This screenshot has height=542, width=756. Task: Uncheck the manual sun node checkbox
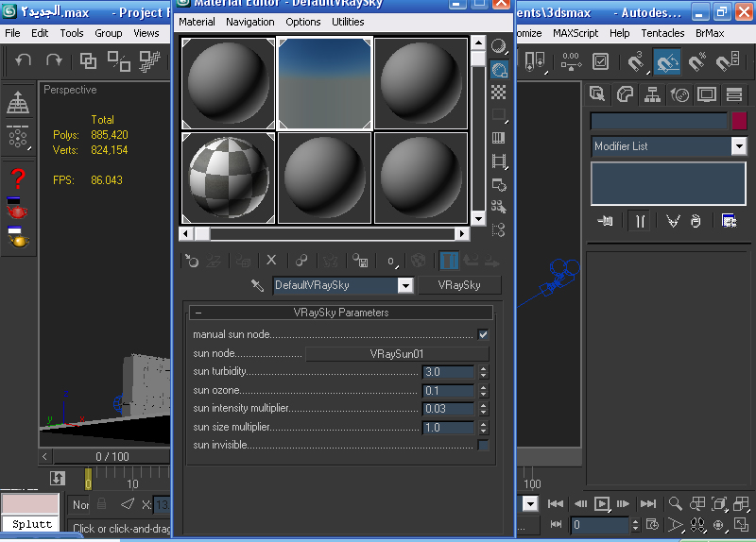click(x=483, y=334)
